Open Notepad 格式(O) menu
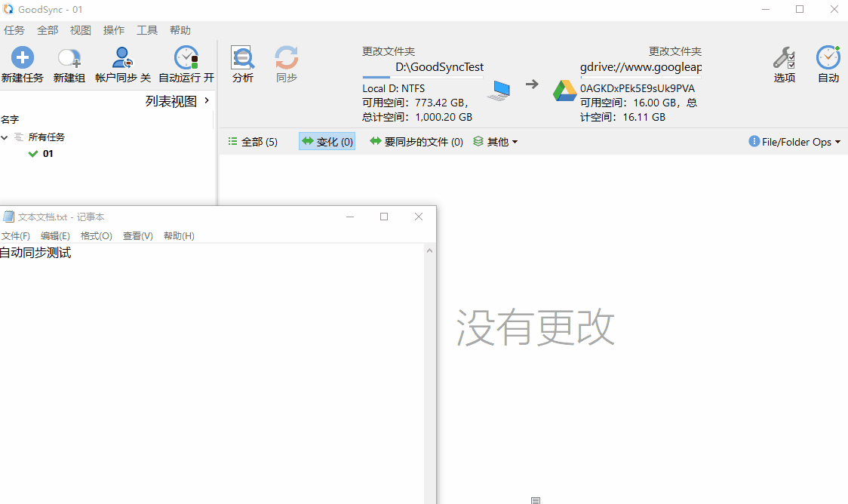Screen dimensions: 848x504 tap(97, 235)
